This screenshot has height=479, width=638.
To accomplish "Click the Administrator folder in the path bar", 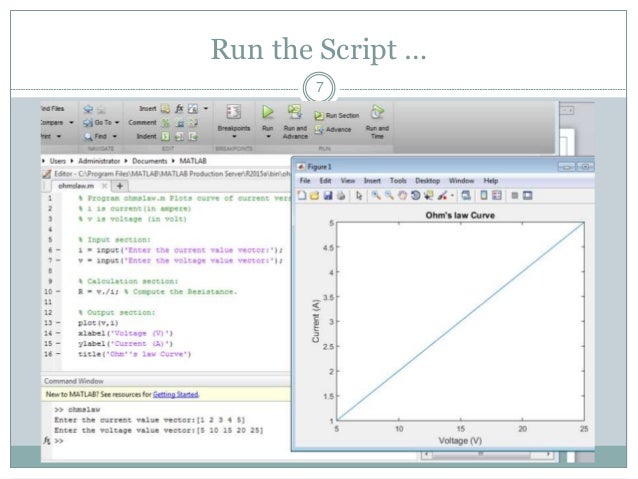I will [x=99, y=161].
